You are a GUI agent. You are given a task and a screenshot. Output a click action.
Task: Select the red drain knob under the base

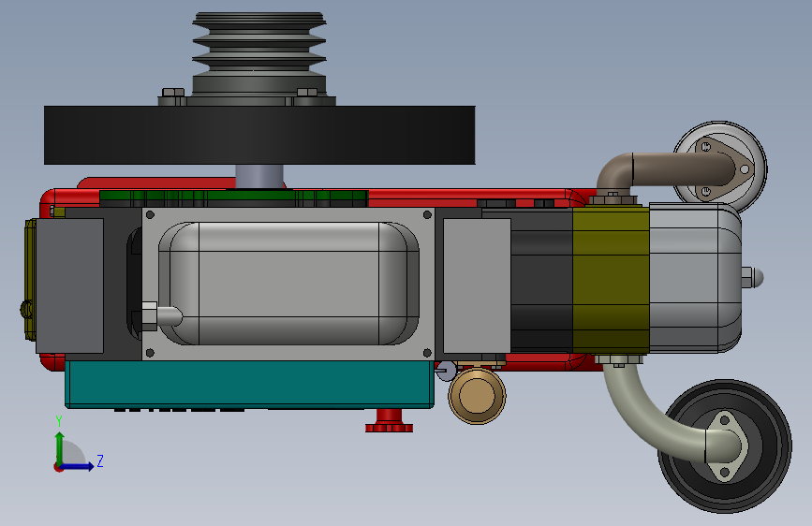[x=390, y=420]
